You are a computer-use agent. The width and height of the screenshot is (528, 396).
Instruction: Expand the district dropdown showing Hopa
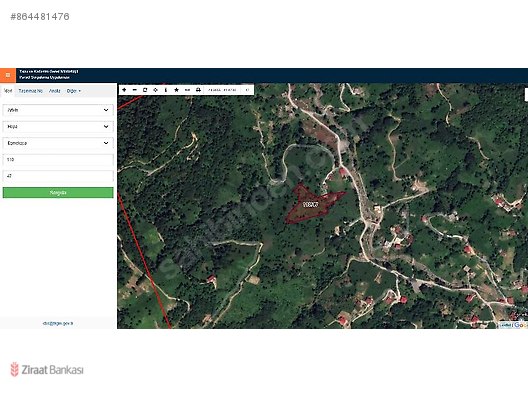58,127
